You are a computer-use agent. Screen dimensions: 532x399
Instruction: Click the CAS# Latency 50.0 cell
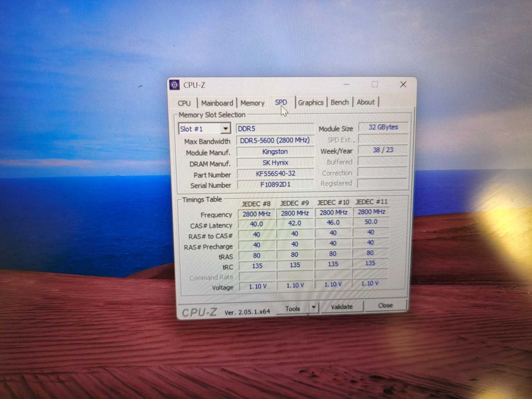[371, 222]
